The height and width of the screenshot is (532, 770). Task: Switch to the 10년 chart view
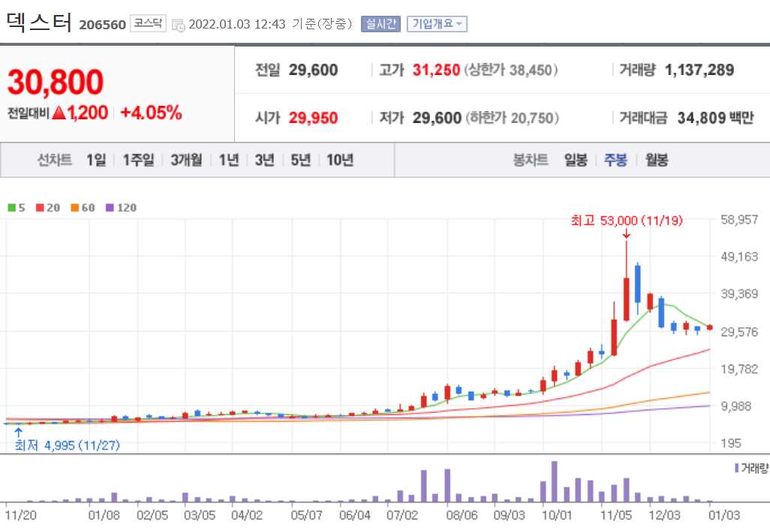(338, 160)
